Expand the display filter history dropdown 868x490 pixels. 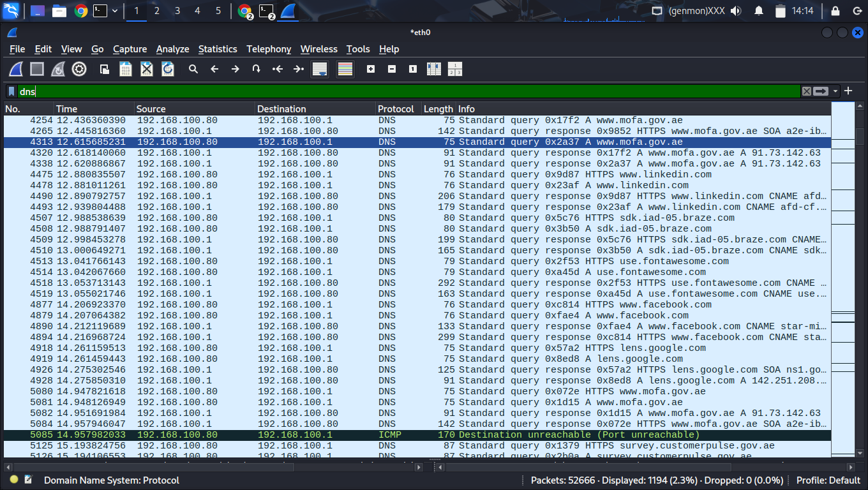tap(835, 91)
